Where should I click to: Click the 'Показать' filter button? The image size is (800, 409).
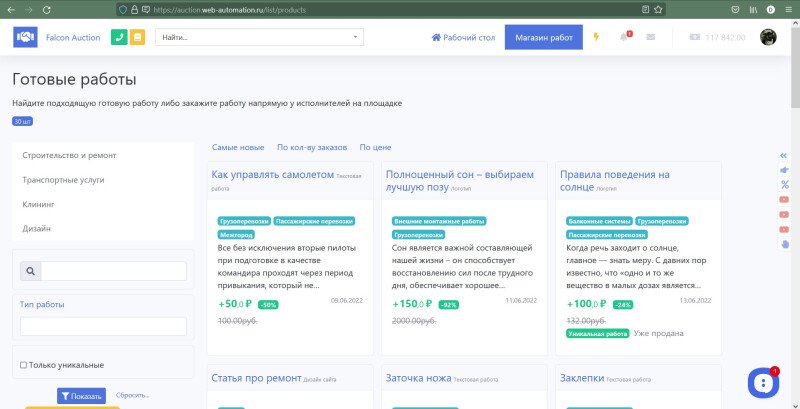click(x=81, y=396)
